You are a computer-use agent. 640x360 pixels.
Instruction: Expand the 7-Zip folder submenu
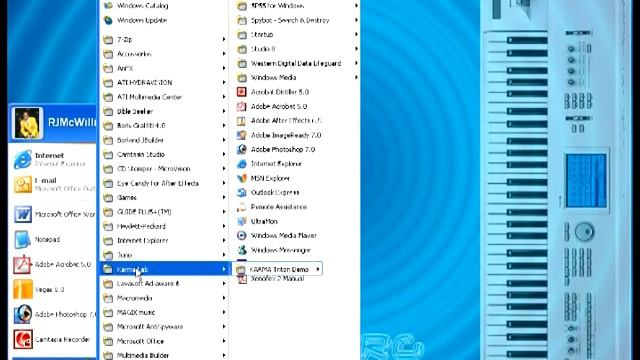pos(163,40)
